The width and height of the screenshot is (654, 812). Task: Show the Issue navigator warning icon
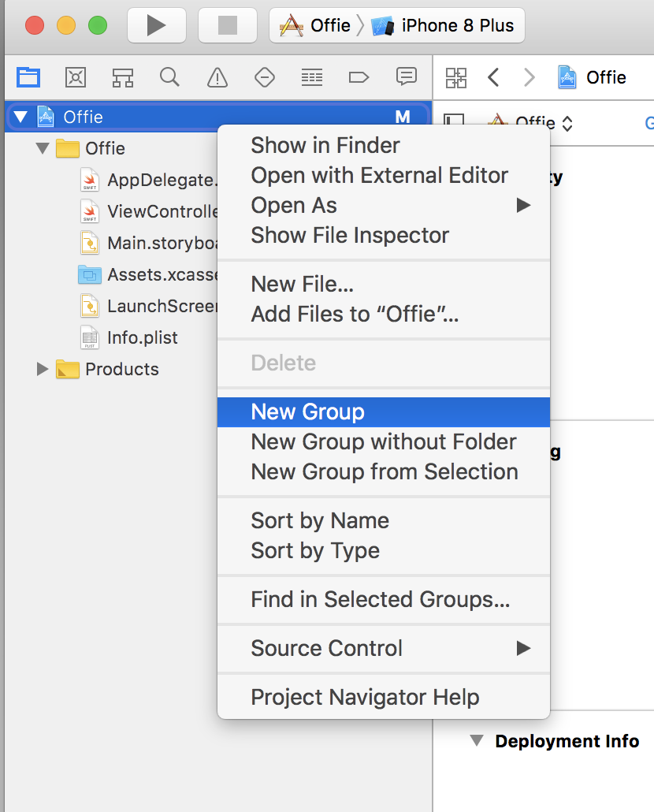[x=217, y=77]
